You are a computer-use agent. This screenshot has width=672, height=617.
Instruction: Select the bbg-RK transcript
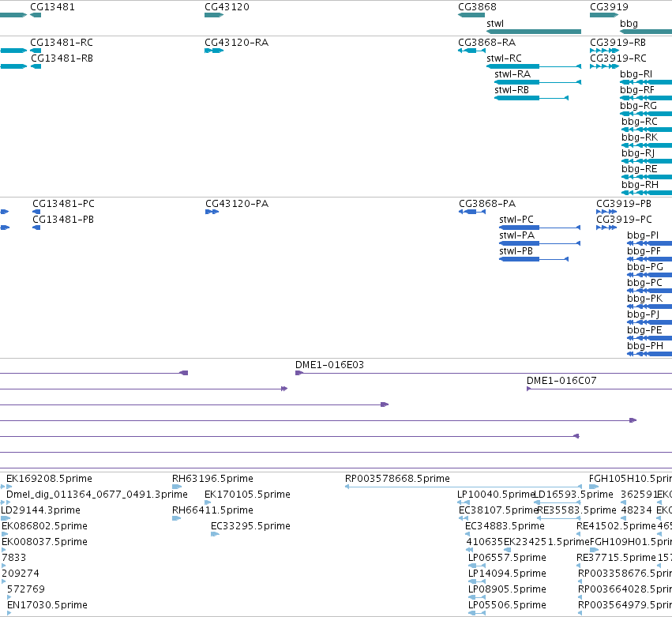(x=640, y=137)
